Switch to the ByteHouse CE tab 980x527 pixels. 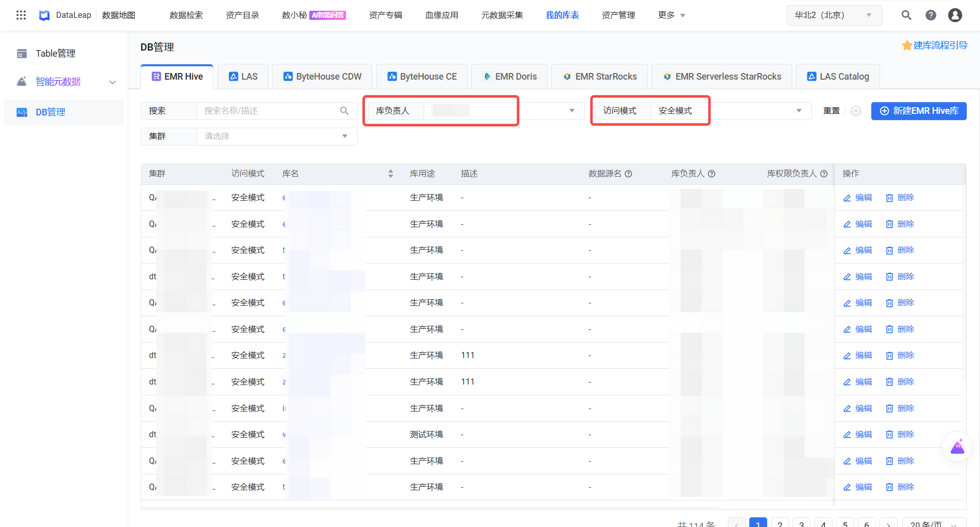422,77
